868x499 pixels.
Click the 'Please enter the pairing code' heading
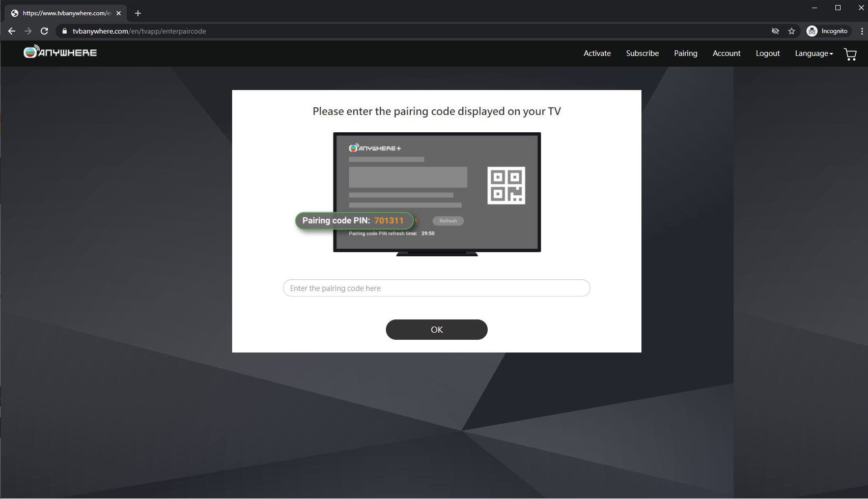[437, 111]
